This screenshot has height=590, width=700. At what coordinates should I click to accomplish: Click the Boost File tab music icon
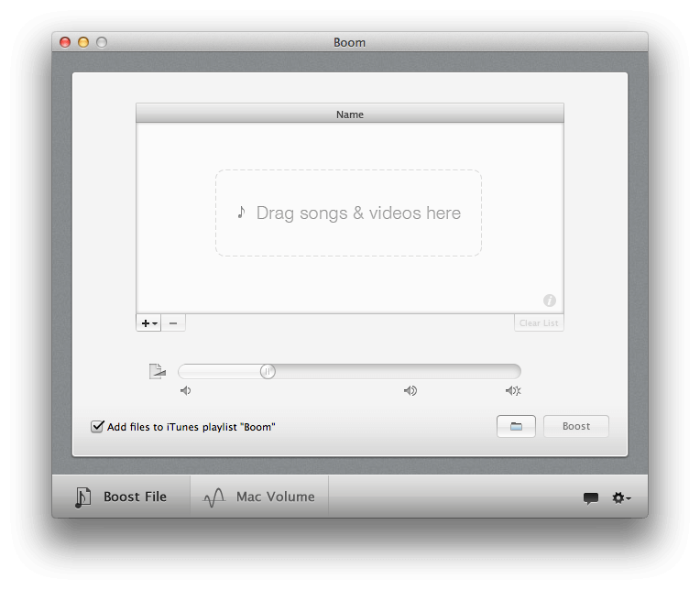(x=83, y=497)
